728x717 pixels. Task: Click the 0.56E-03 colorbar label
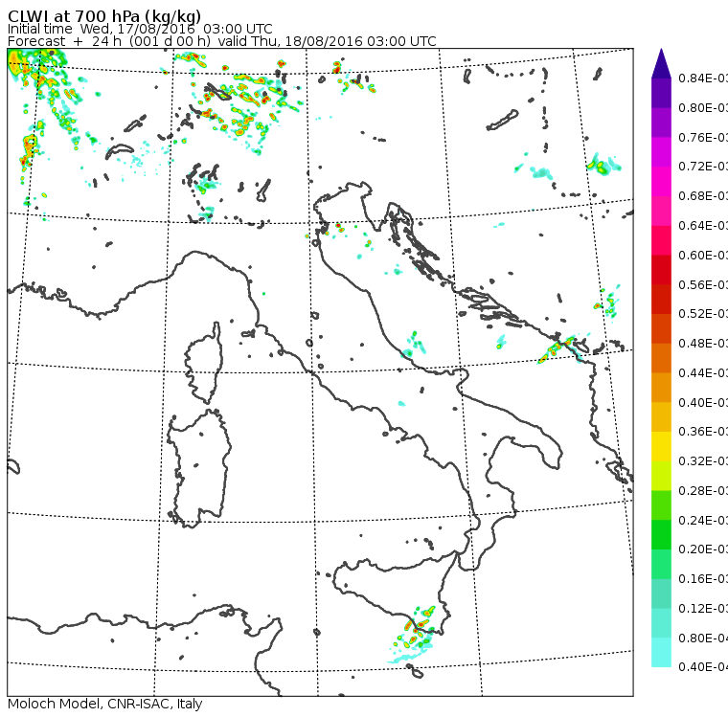click(703, 284)
